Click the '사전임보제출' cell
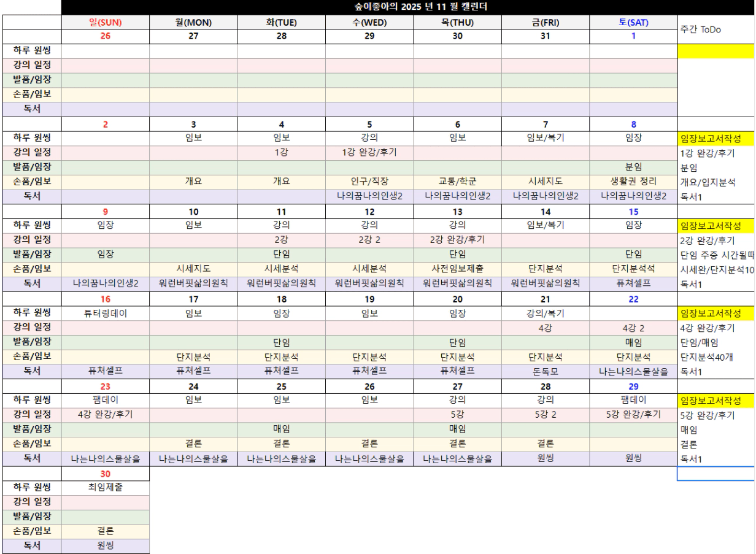 [x=457, y=269]
